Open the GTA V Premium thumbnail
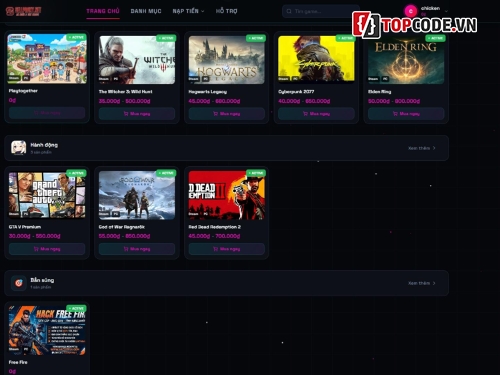 click(47, 195)
